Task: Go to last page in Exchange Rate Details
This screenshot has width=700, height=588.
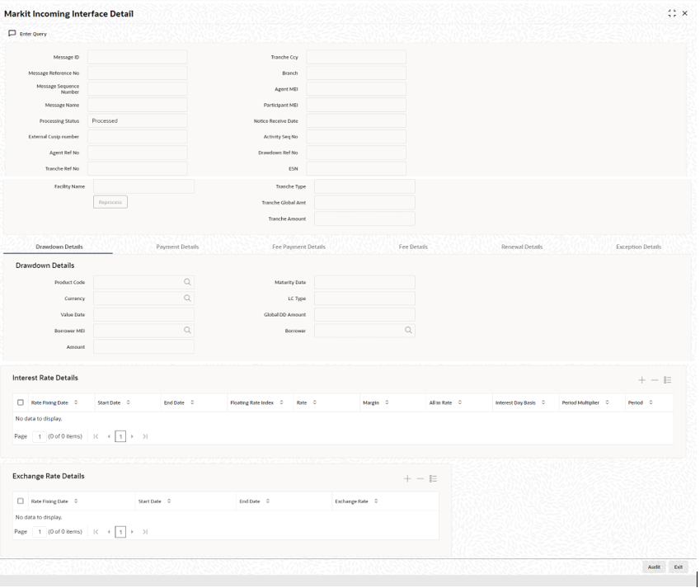Action: pyautogui.click(x=145, y=532)
